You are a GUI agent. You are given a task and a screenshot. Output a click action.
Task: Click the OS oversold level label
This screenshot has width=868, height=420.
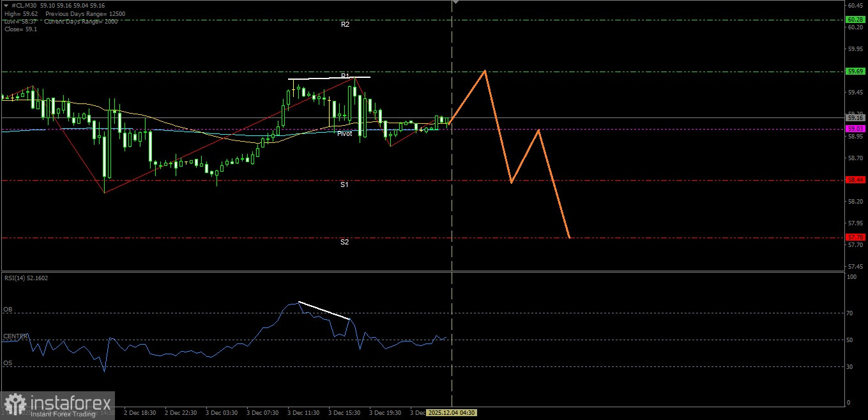(8, 363)
